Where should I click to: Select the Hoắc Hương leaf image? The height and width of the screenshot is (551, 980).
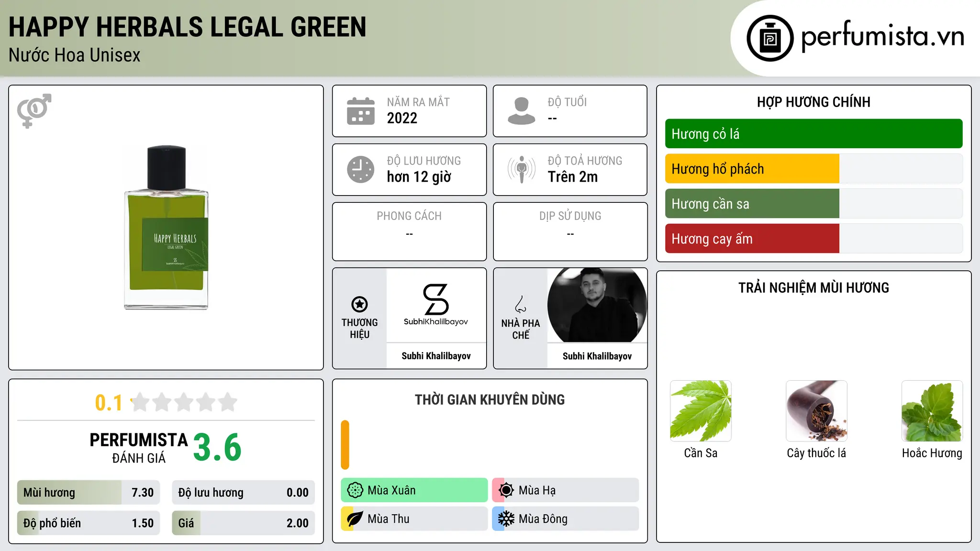pyautogui.click(x=932, y=411)
